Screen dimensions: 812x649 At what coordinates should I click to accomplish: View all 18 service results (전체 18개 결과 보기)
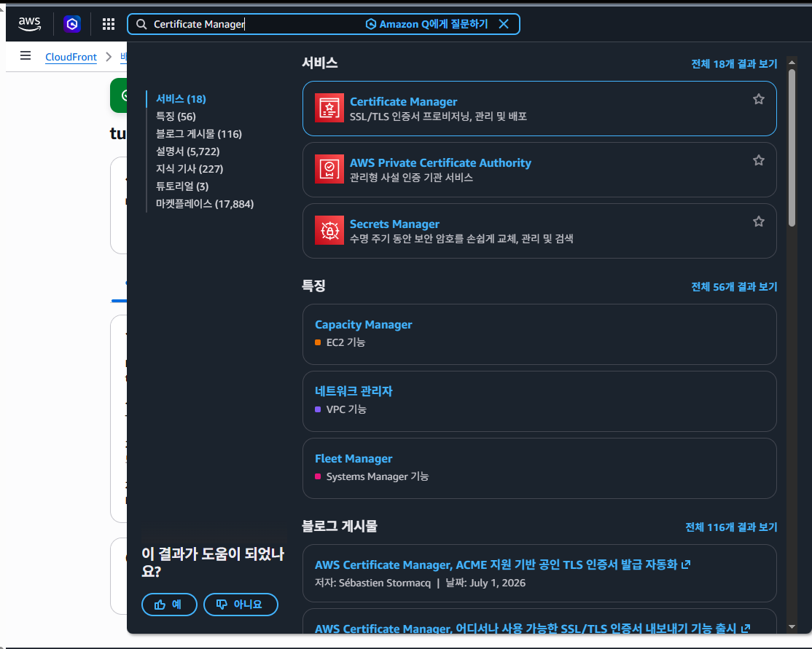734,63
